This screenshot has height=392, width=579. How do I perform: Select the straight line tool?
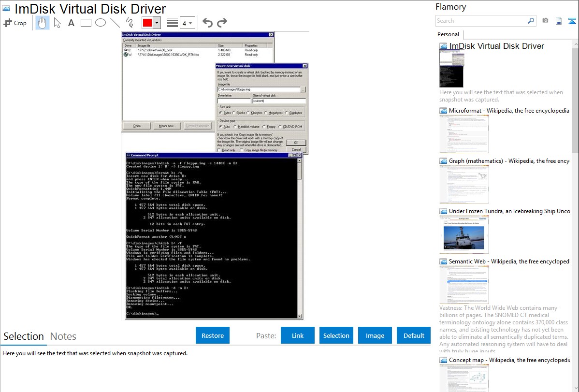pyautogui.click(x=115, y=23)
